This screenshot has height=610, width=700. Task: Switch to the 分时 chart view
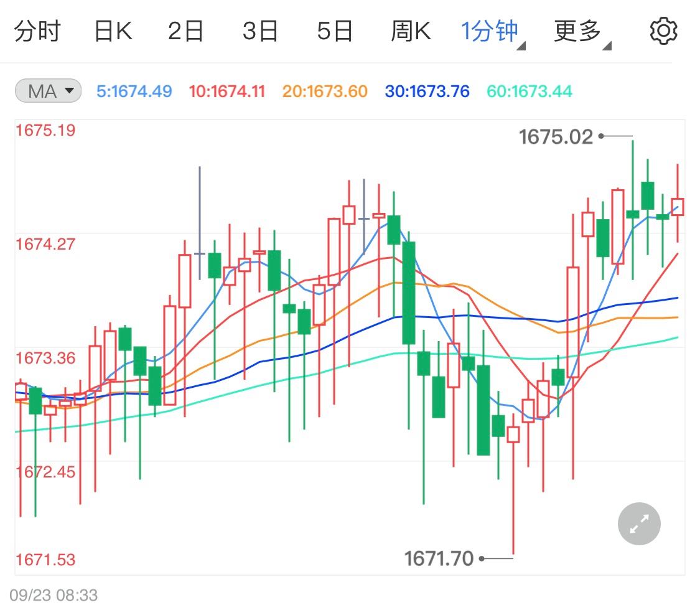[x=37, y=30]
